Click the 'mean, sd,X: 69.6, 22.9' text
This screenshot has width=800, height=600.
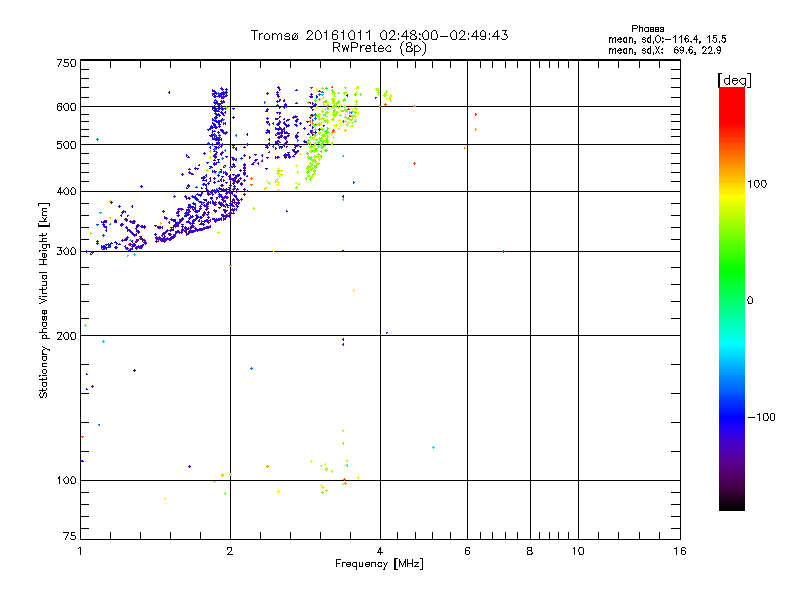point(665,50)
